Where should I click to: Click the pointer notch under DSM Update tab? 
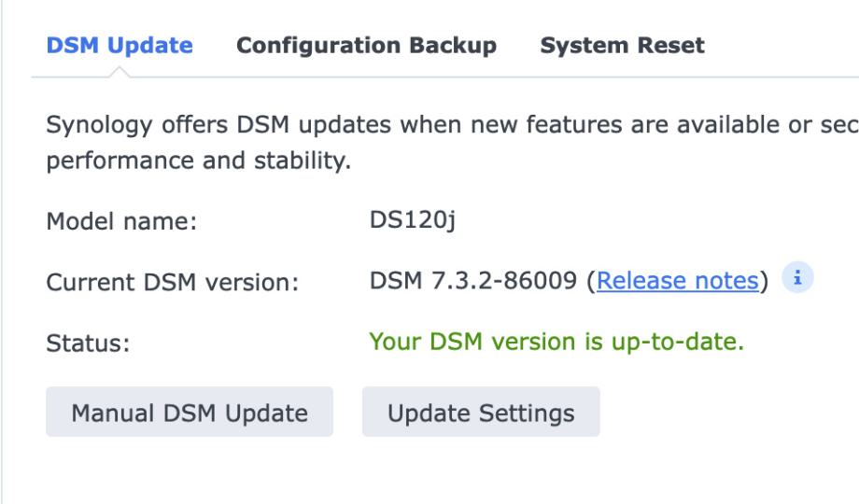tap(120, 73)
